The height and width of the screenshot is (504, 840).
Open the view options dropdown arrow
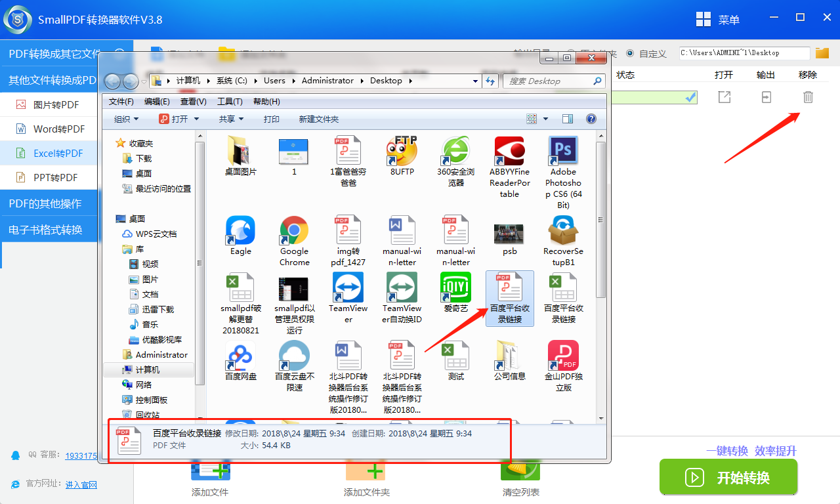point(545,119)
